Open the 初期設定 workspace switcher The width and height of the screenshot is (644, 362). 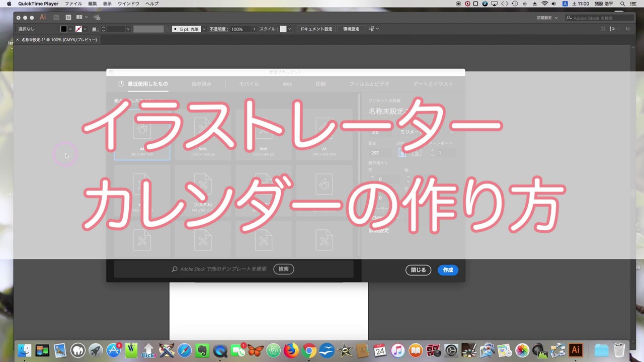547,18
